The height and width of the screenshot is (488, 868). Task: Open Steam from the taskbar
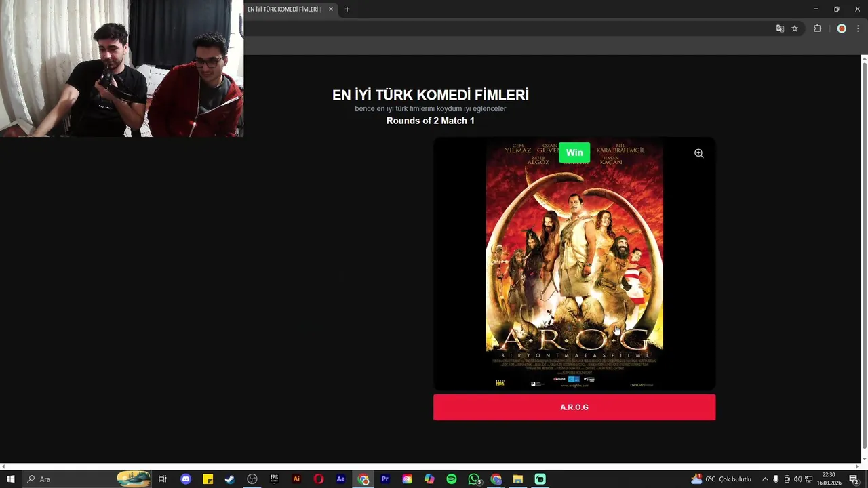coord(230,479)
